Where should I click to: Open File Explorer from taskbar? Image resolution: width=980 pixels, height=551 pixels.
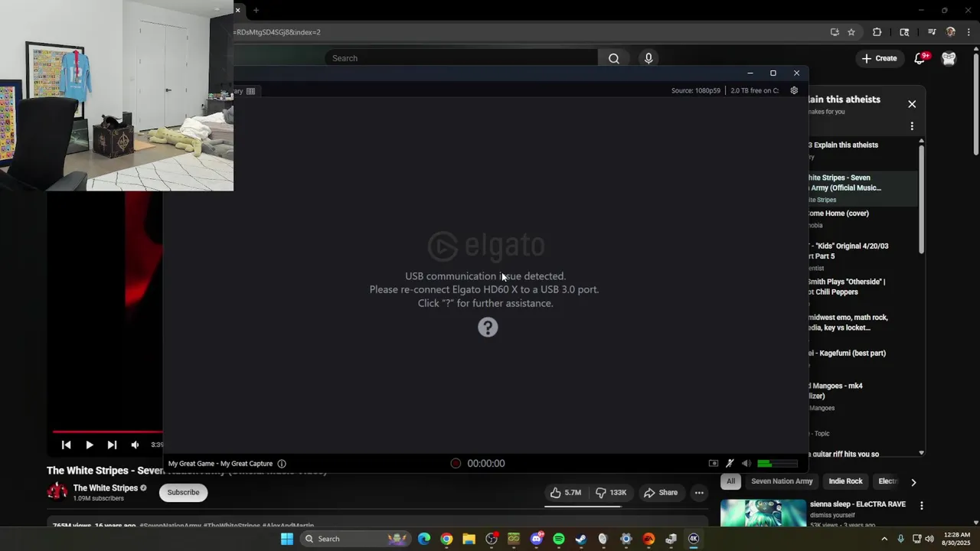(469, 539)
